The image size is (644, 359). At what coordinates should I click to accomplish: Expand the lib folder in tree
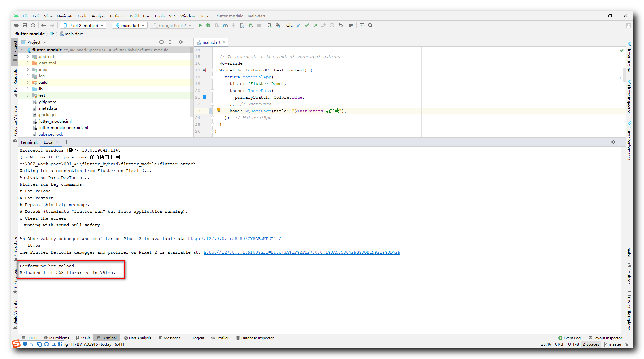[28, 89]
